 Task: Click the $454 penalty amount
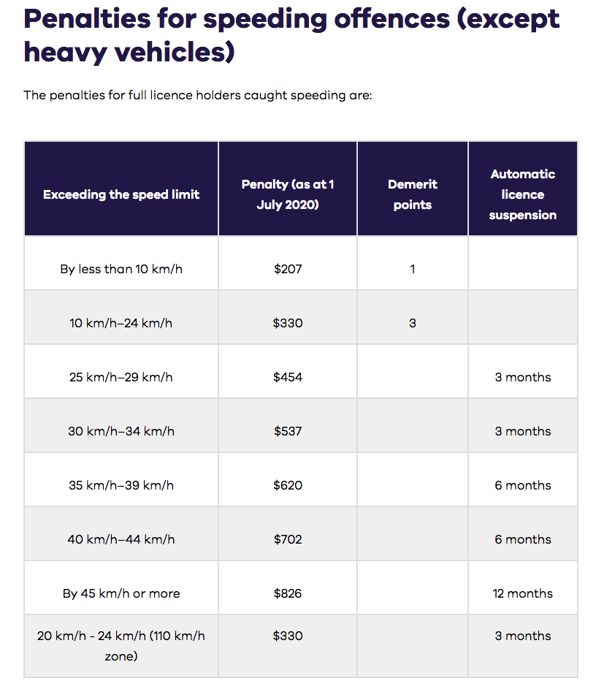tap(288, 377)
